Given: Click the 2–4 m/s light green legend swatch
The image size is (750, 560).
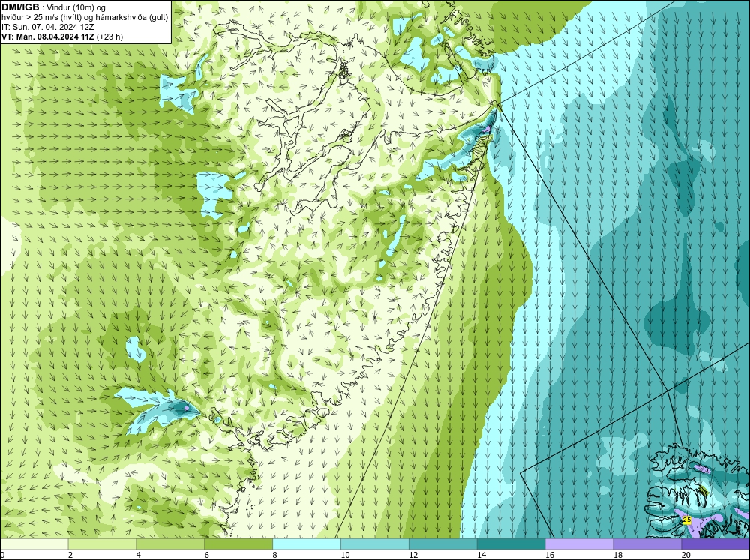Looking at the screenshot, I should (102, 544).
